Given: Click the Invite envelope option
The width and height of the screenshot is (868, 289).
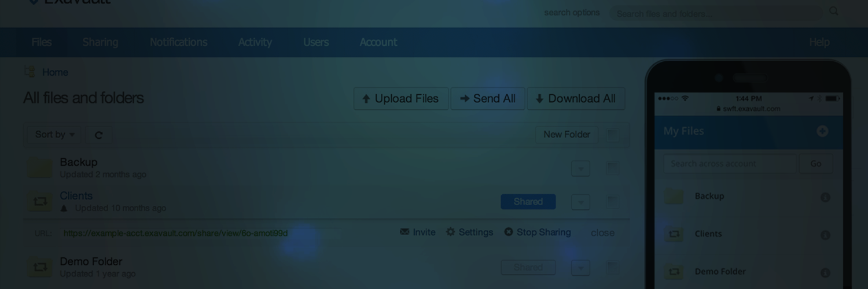Looking at the screenshot, I should click(x=418, y=232).
